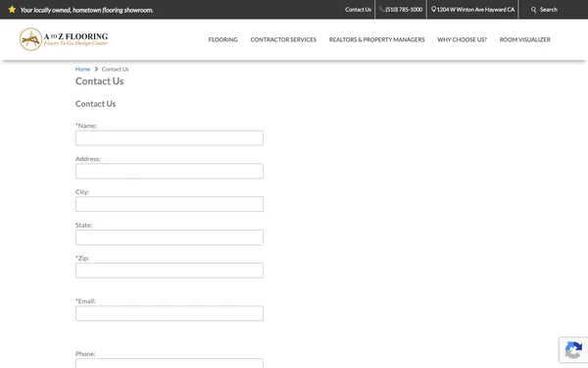Focus the Address input field

pos(170,171)
